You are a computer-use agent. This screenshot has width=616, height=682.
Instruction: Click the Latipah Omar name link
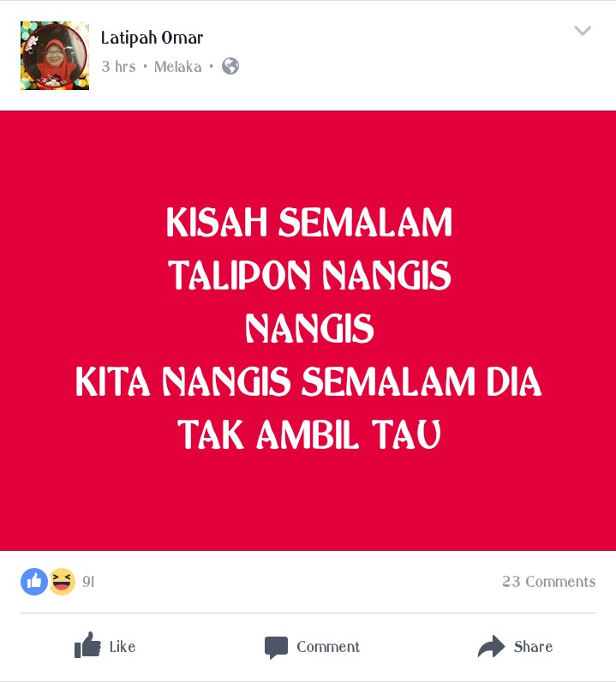[x=152, y=38]
